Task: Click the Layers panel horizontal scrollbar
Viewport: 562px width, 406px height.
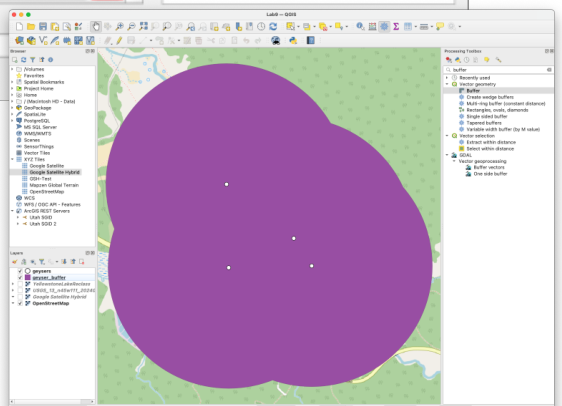Action: coord(52,401)
